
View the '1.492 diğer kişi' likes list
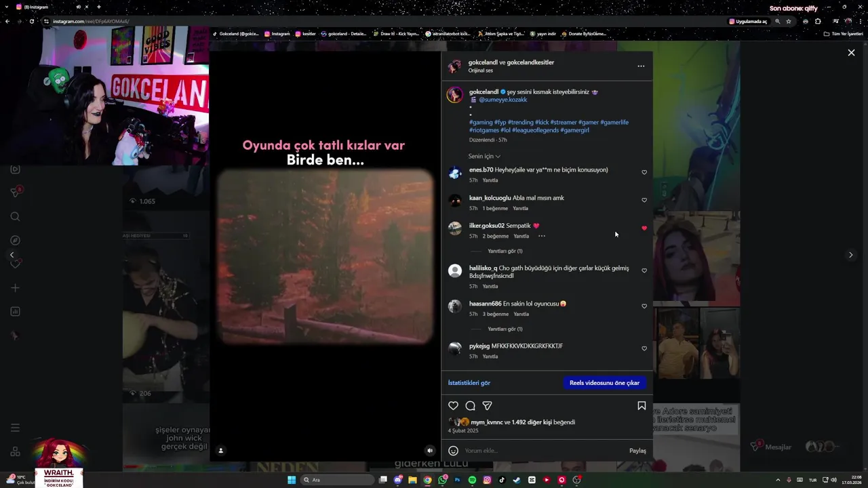click(532, 422)
